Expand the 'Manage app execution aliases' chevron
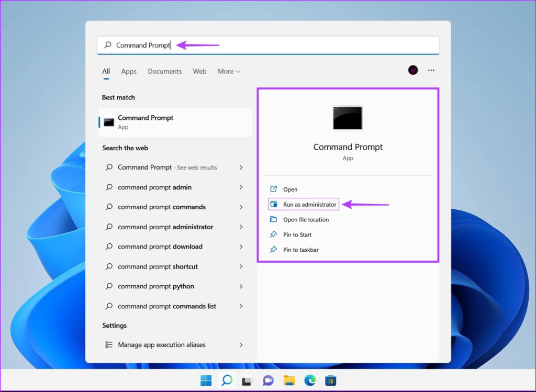 coord(241,345)
